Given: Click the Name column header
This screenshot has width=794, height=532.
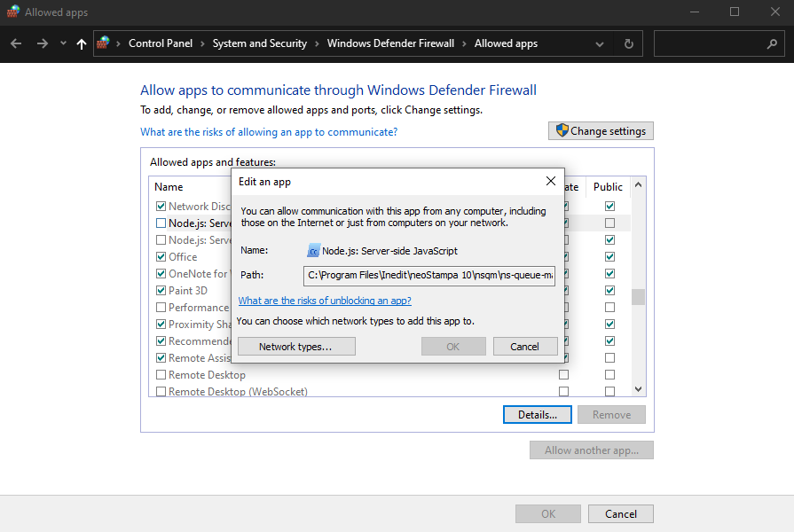Looking at the screenshot, I should point(169,187).
